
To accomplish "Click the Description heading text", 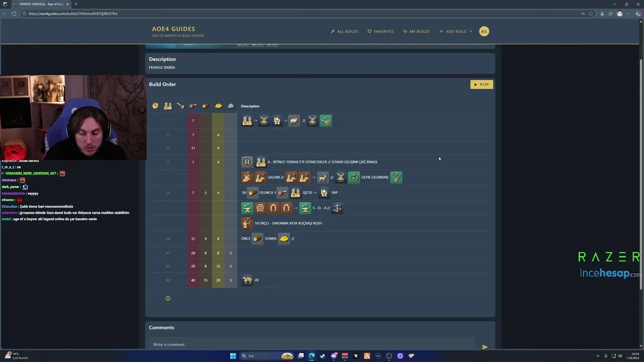I will (x=162, y=59).
